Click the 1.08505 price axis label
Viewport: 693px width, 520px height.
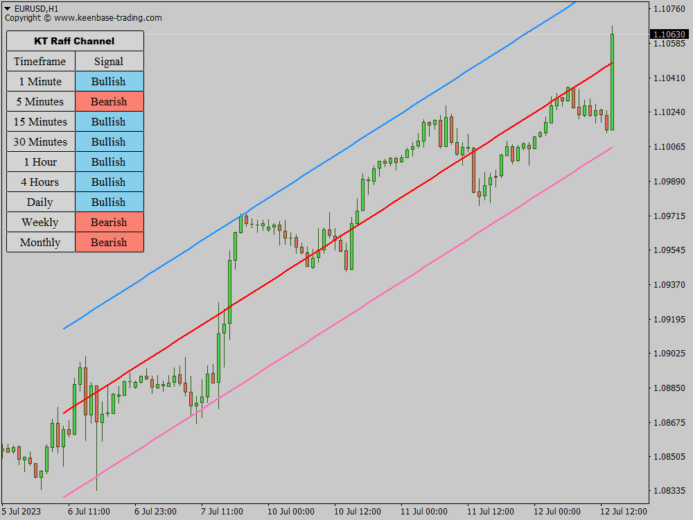669,457
